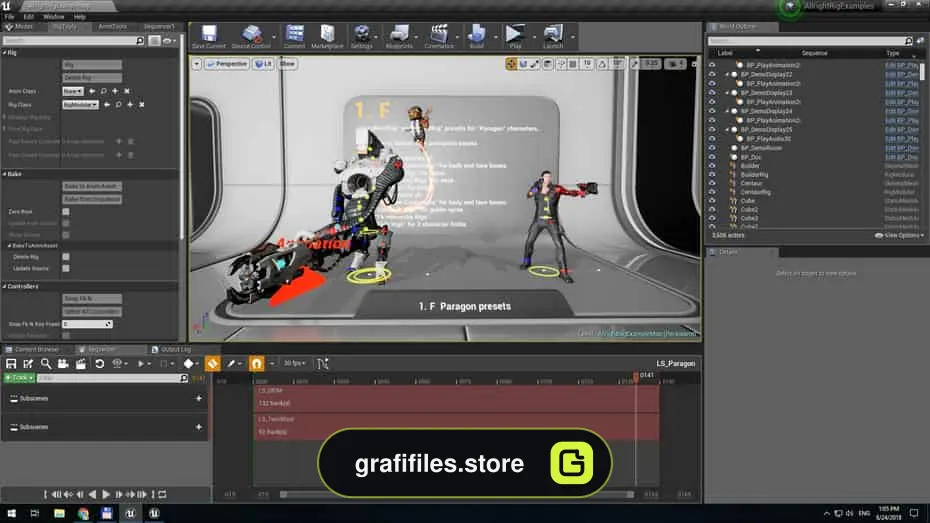
Task: Open the Edit menu
Action: 28,17
